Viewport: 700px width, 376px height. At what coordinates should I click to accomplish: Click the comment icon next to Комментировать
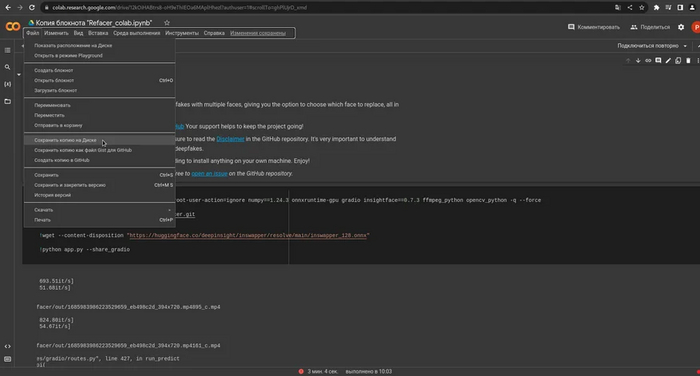(x=571, y=27)
